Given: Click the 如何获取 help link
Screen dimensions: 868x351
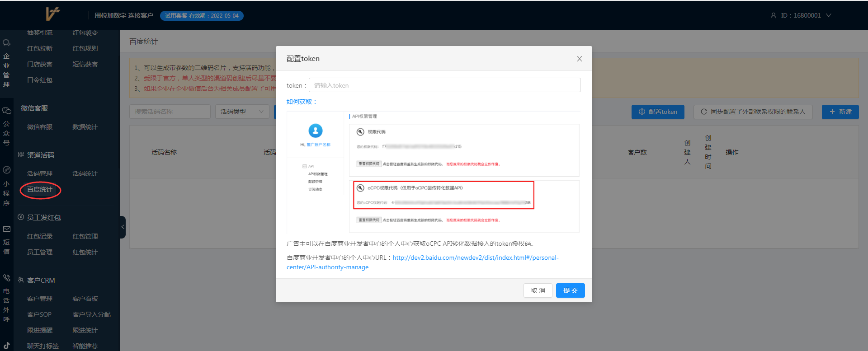Looking at the screenshot, I should pyautogui.click(x=301, y=102).
